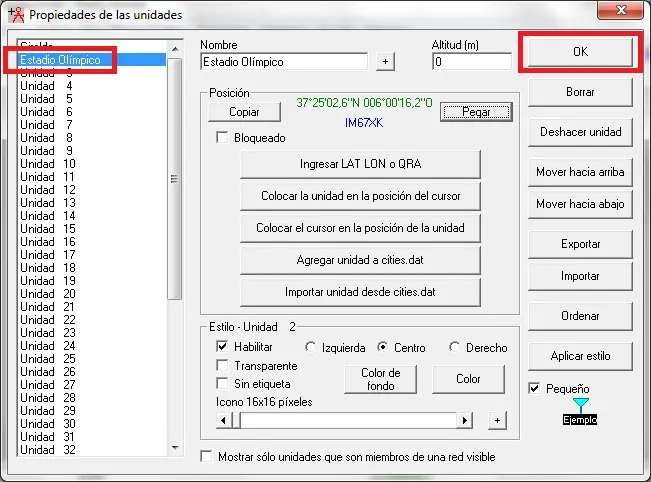Enable the Transparente checkbox
The image size is (651, 482).
223,365
